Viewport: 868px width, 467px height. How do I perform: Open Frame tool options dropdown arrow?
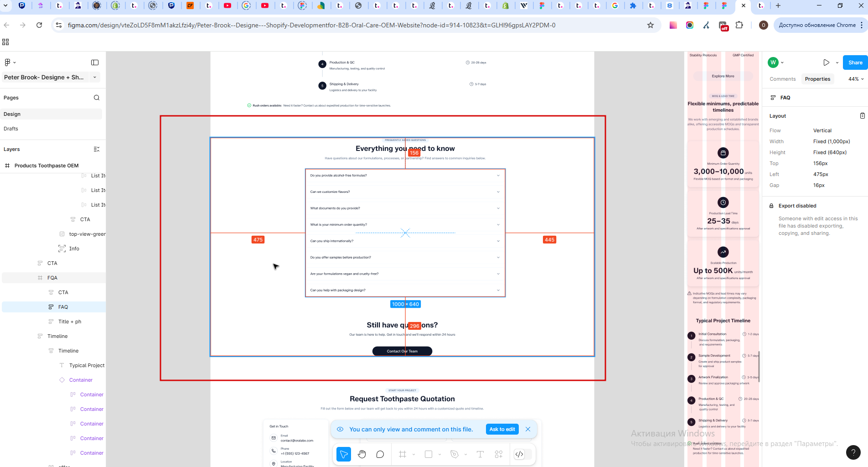click(x=413, y=455)
